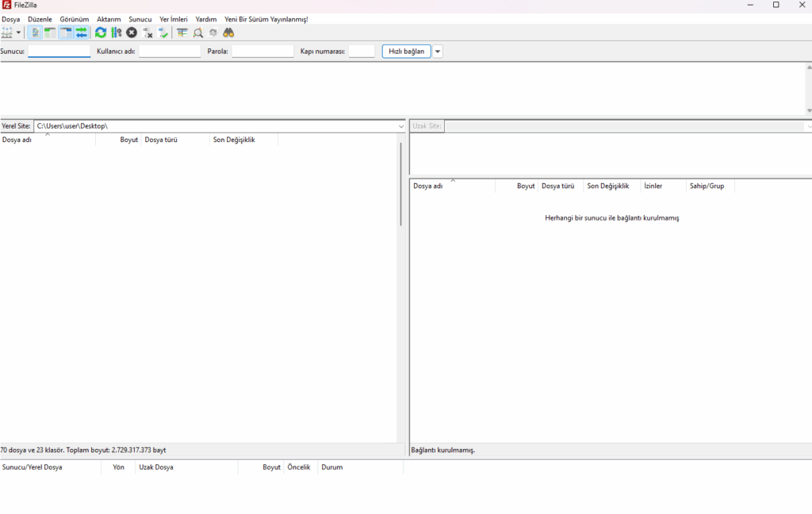Focus the Sunucu host field
The image size is (812, 514).
[59, 52]
